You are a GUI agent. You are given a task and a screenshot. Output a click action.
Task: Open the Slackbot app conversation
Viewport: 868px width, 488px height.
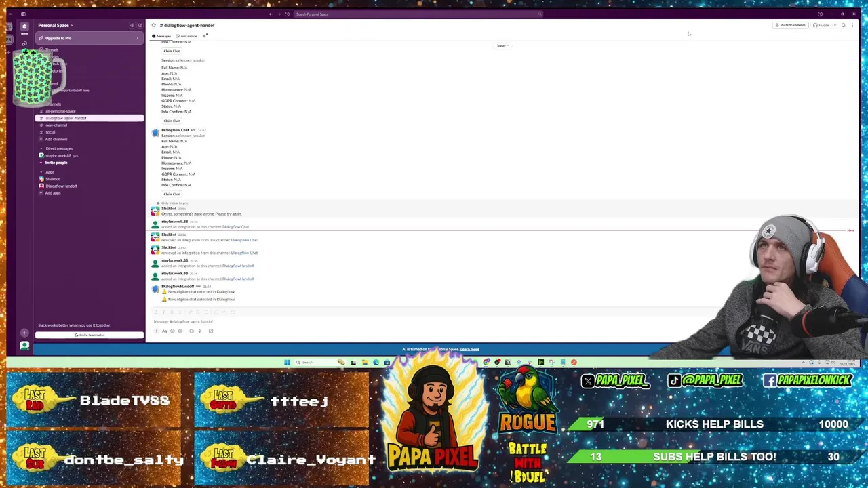(x=52, y=179)
